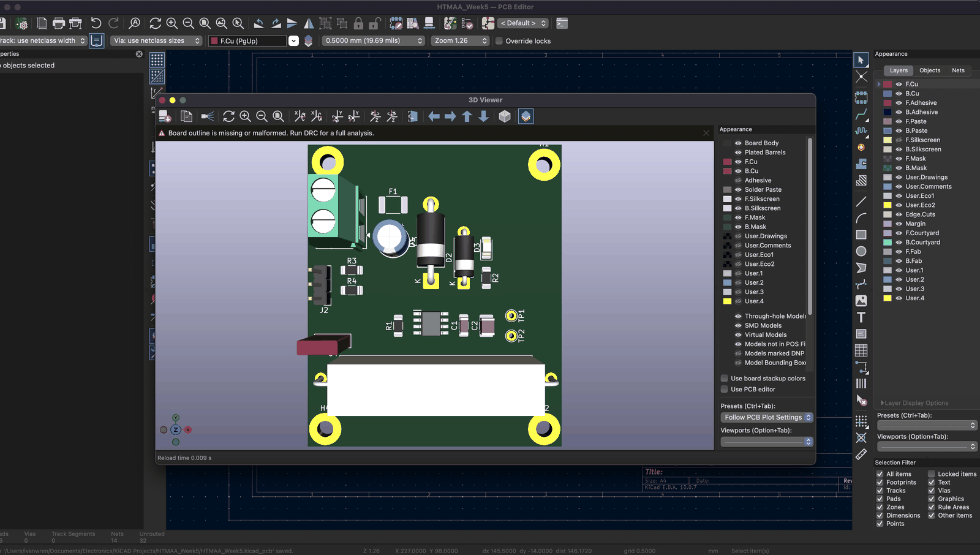Select the Add image tool

click(x=861, y=301)
